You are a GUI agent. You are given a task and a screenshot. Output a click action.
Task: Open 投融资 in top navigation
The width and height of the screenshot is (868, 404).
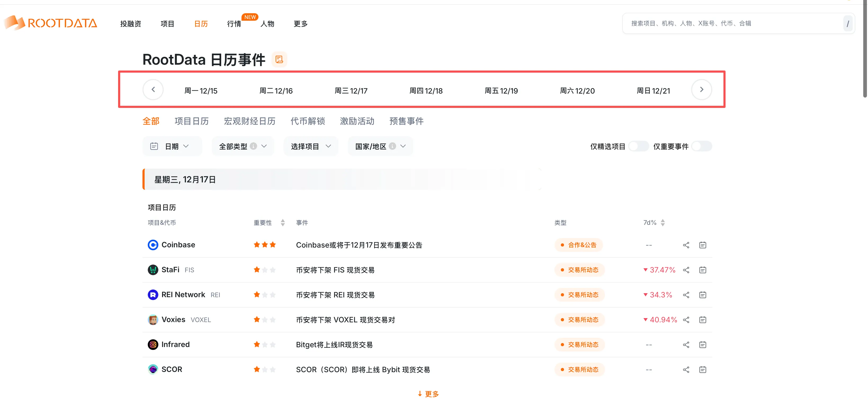(x=130, y=24)
